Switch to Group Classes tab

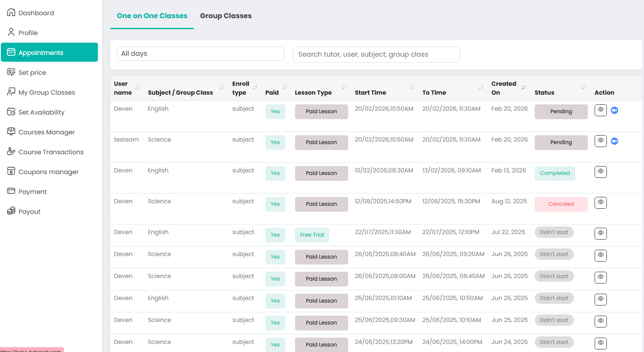click(226, 16)
